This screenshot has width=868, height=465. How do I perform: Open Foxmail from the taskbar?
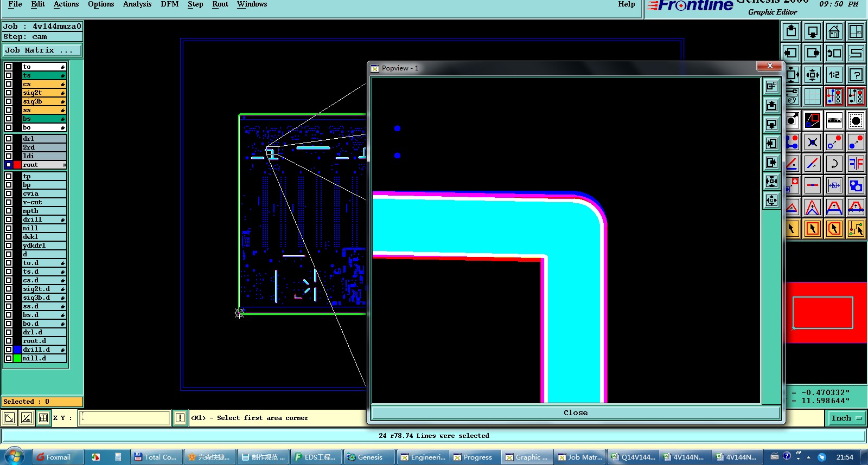click(59, 457)
